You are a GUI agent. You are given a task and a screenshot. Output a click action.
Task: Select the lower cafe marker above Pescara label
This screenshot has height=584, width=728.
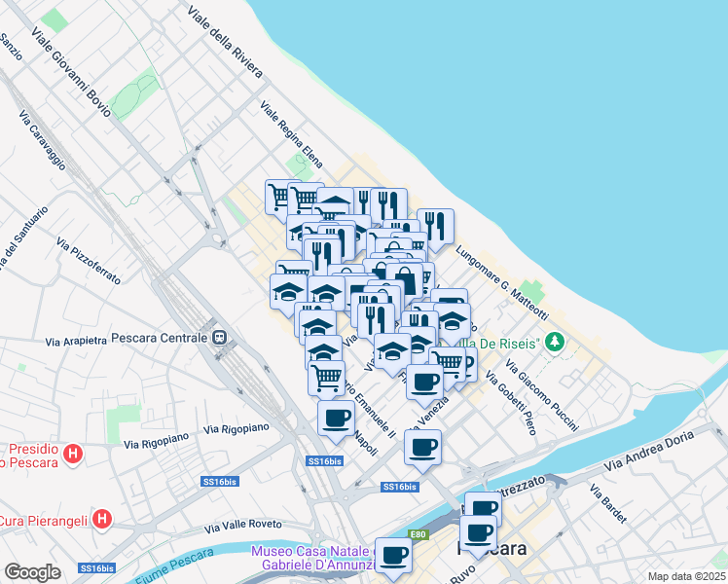[x=478, y=534]
